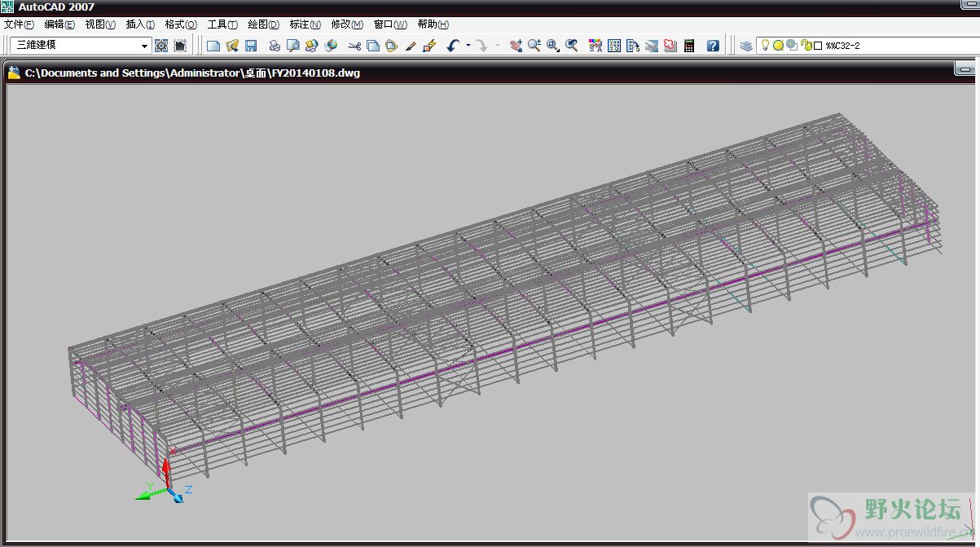980x547 pixels.
Task: Open Help with the question mark icon
Action: click(x=713, y=46)
